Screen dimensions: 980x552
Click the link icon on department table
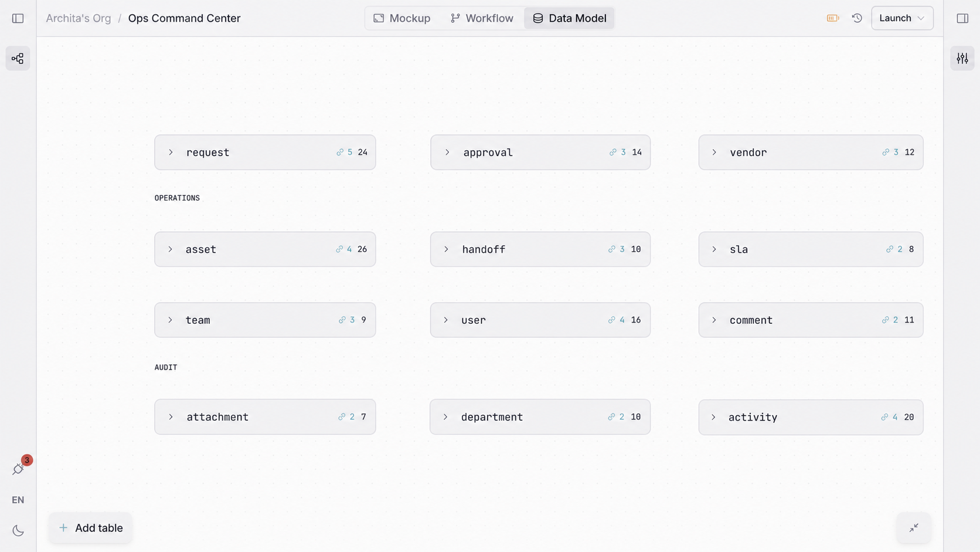click(612, 417)
